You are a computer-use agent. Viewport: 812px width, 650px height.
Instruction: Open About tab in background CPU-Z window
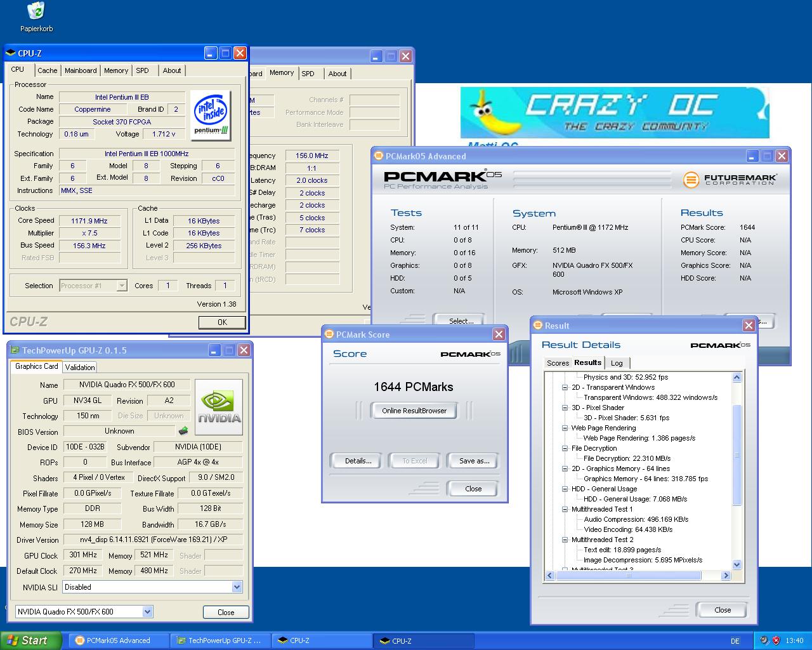pos(337,74)
